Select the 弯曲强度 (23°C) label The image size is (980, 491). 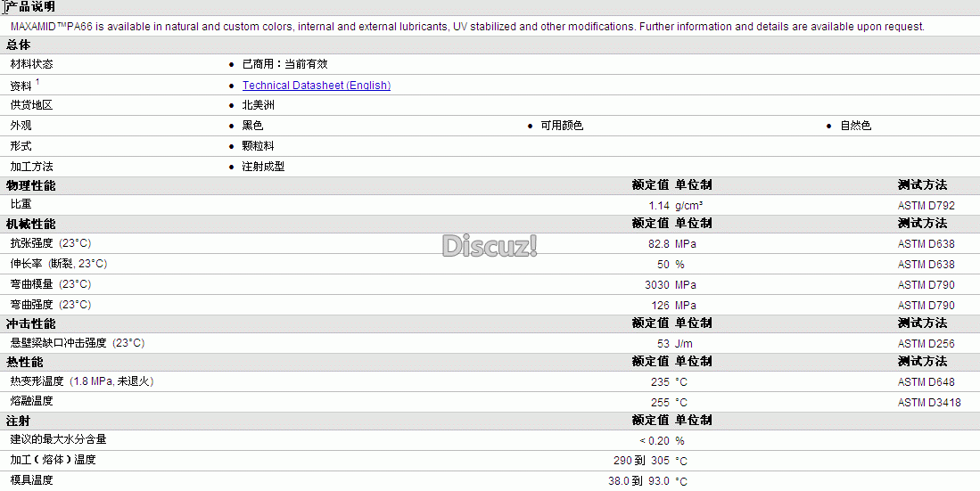(51, 305)
